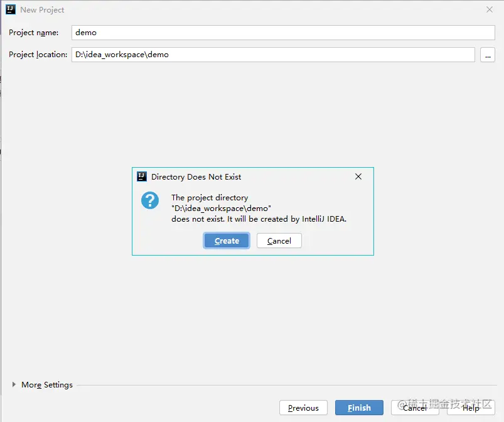The height and width of the screenshot is (422, 504).
Task: Click the Help button
Action: point(471,408)
